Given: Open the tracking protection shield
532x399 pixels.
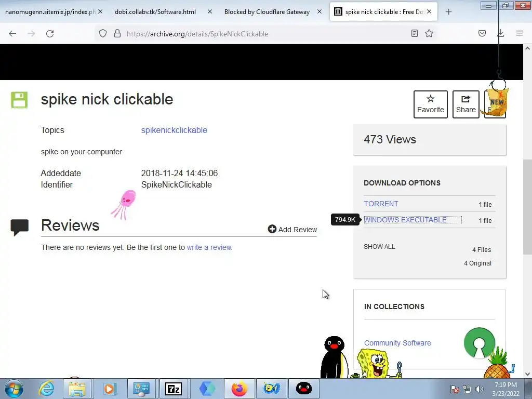Looking at the screenshot, I should tap(103, 34).
